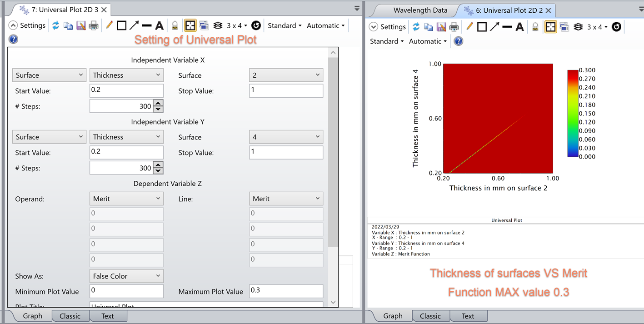Refresh the plot in Universal Plot 2D 2

[x=416, y=27]
